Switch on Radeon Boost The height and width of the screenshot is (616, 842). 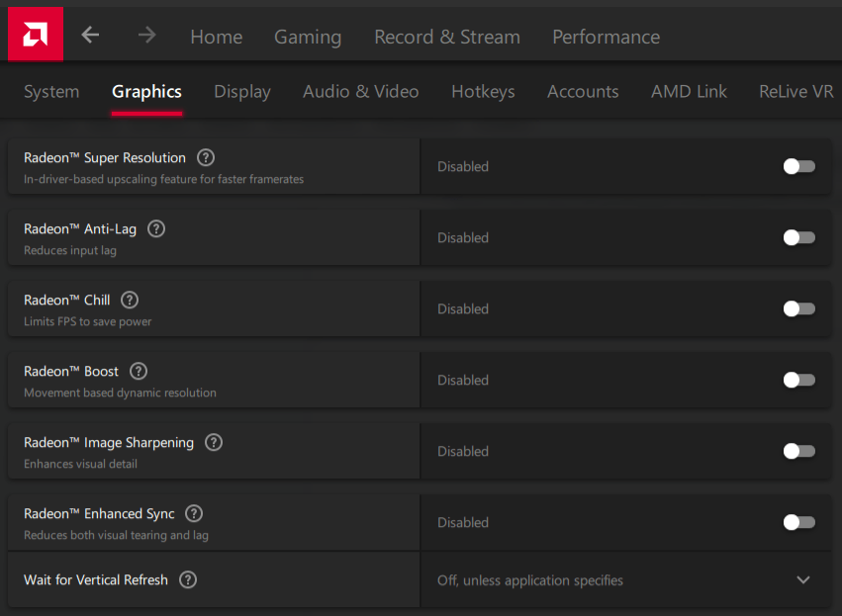799,380
